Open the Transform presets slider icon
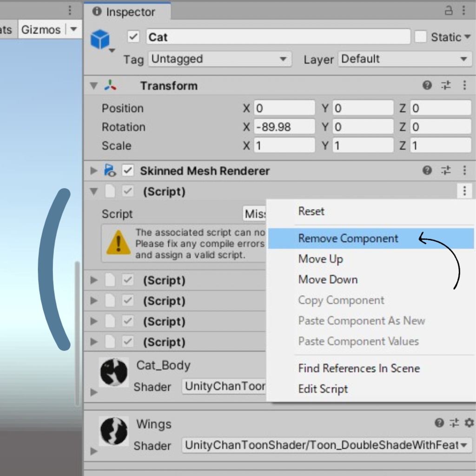Viewport: 476px width, 476px height. (x=446, y=86)
